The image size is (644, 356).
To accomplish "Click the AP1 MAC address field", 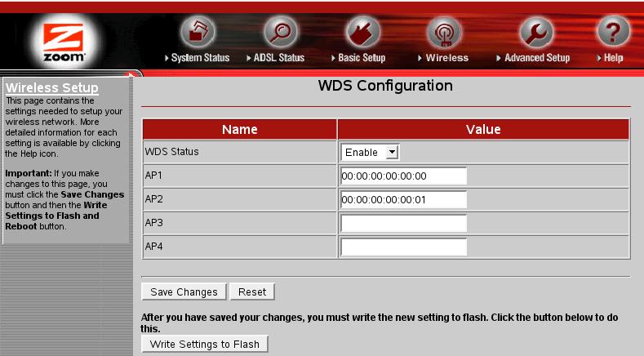I will 404,176.
